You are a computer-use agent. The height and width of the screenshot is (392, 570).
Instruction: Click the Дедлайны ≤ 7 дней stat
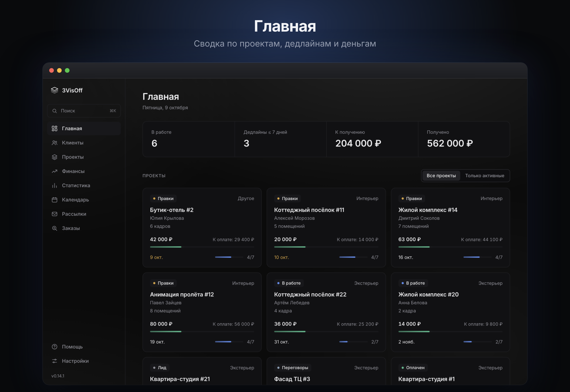click(x=280, y=139)
